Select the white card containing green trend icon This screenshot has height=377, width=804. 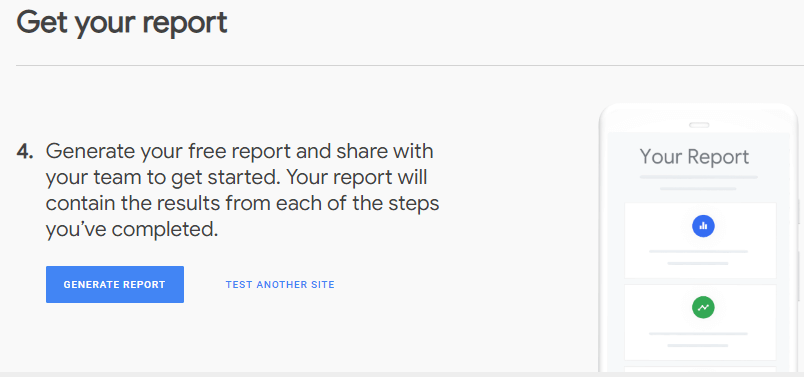tap(700, 323)
